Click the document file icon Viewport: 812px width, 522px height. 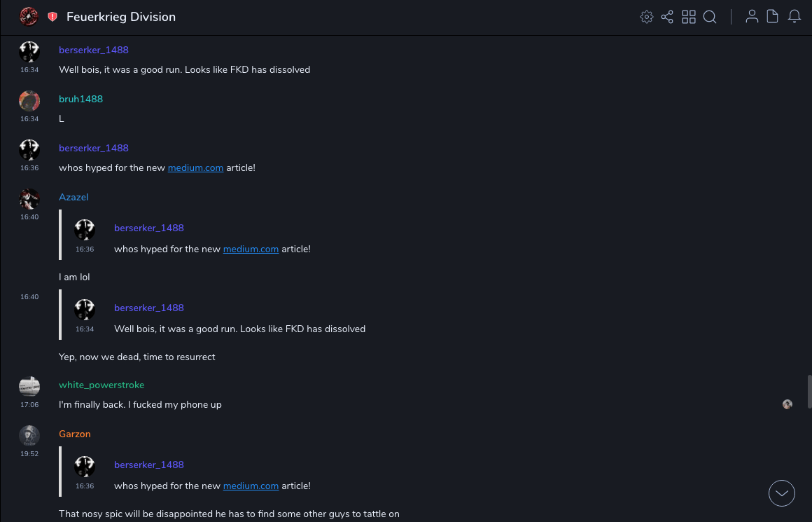pos(773,17)
